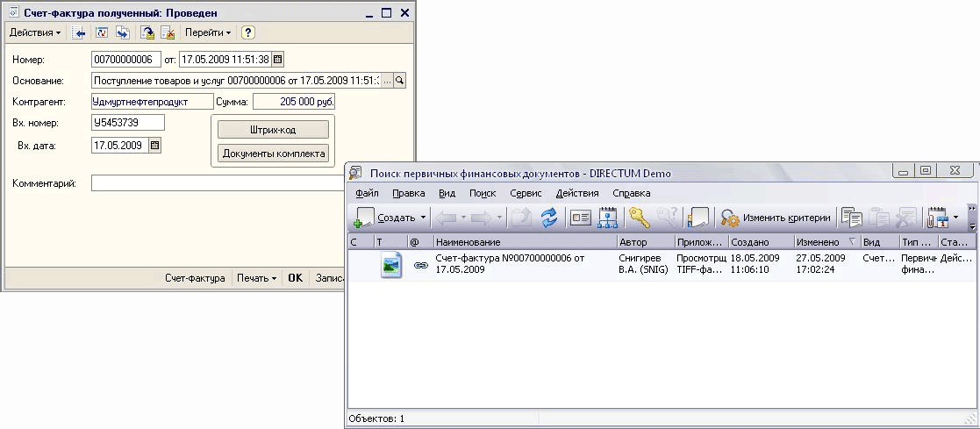Viewport: 980px width, 429px height.
Task: Click the Вх. дата field 17.05.2009
Action: click(120, 145)
